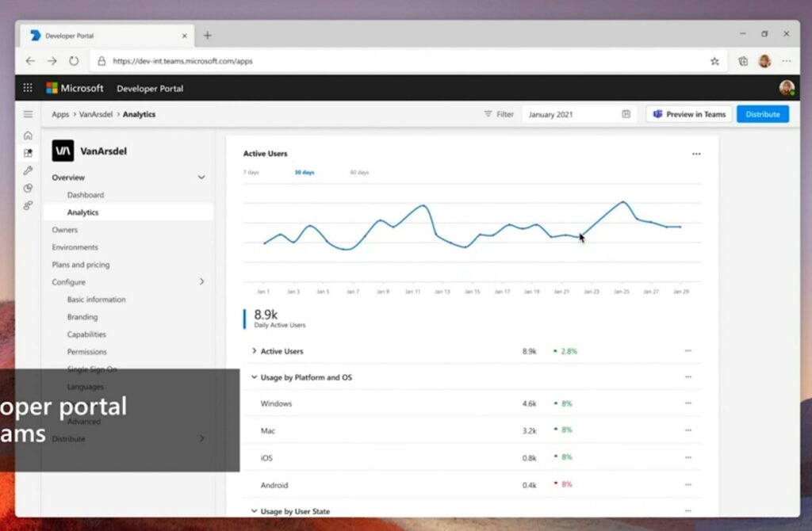Open the Home view in the sidebar
This screenshot has width=812, height=531.
click(29, 136)
